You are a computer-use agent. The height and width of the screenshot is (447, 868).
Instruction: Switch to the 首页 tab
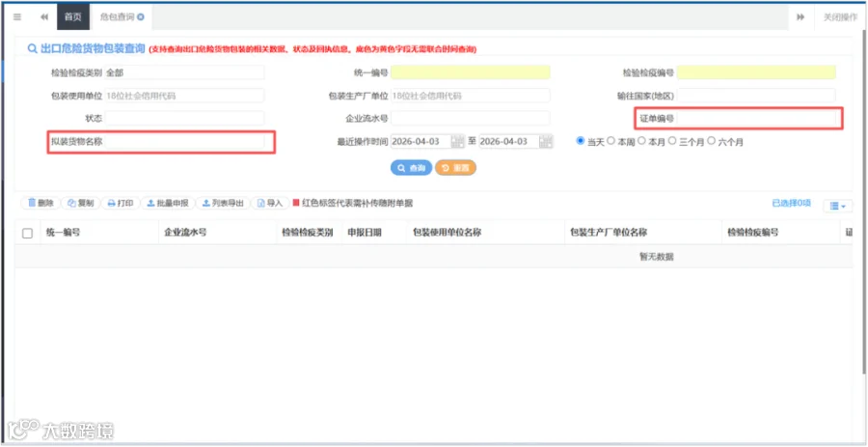(73, 17)
